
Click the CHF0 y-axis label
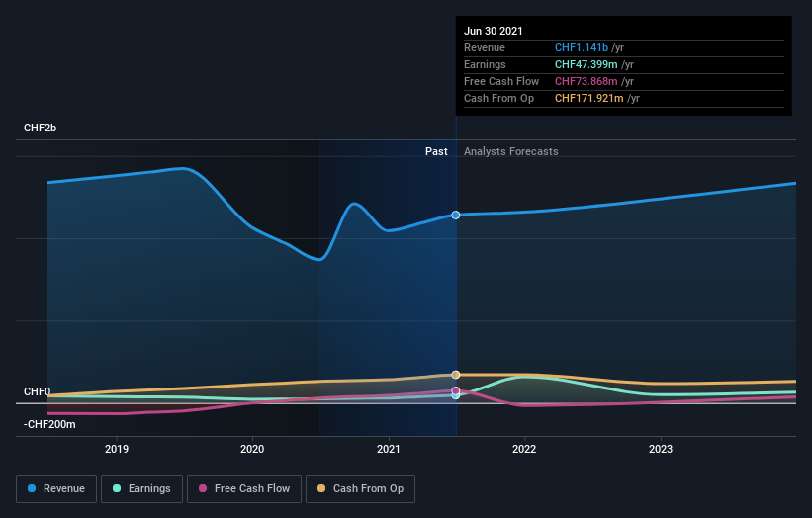(x=38, y=391)
